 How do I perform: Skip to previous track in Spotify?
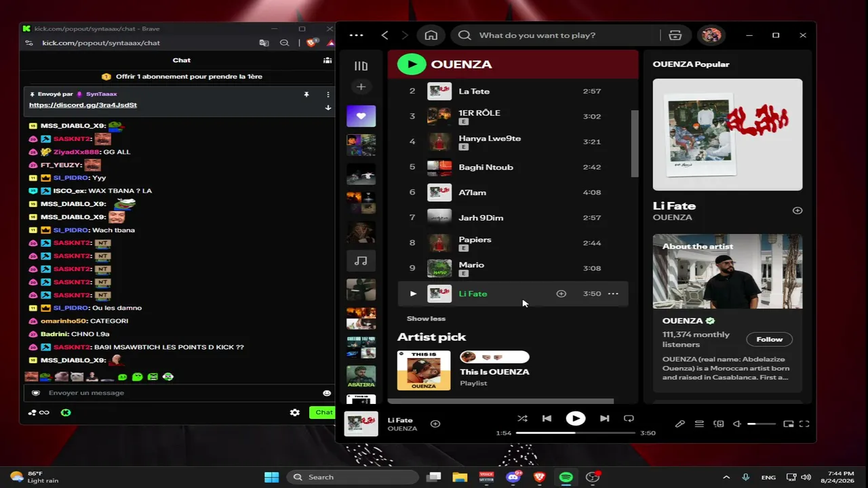[547, 419]
